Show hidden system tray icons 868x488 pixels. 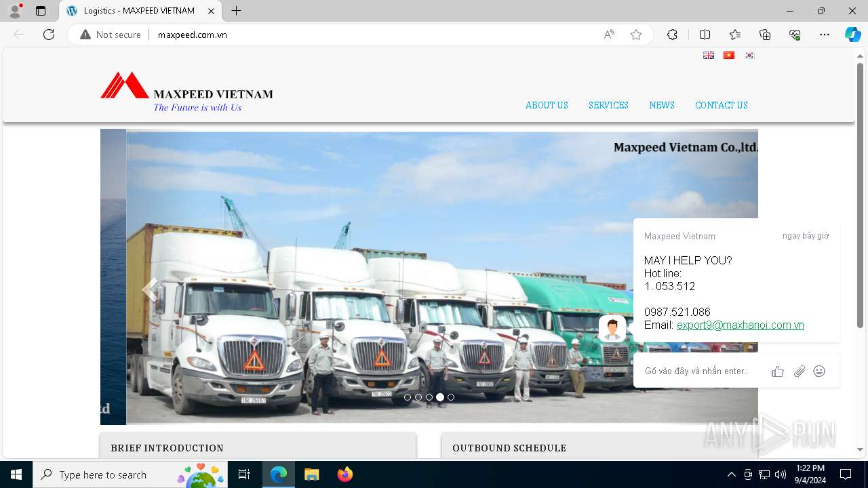coord(731,474)
